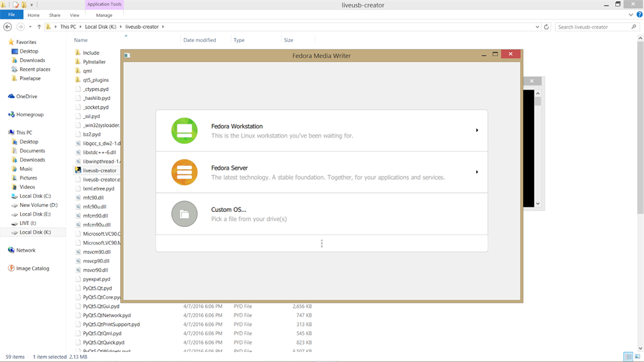Go up one folder level arrow
644x362 pixels.
[x=39, y=26]
